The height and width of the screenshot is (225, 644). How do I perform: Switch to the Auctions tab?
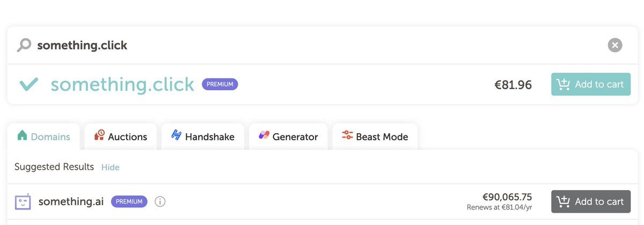[x=121, y=137]
